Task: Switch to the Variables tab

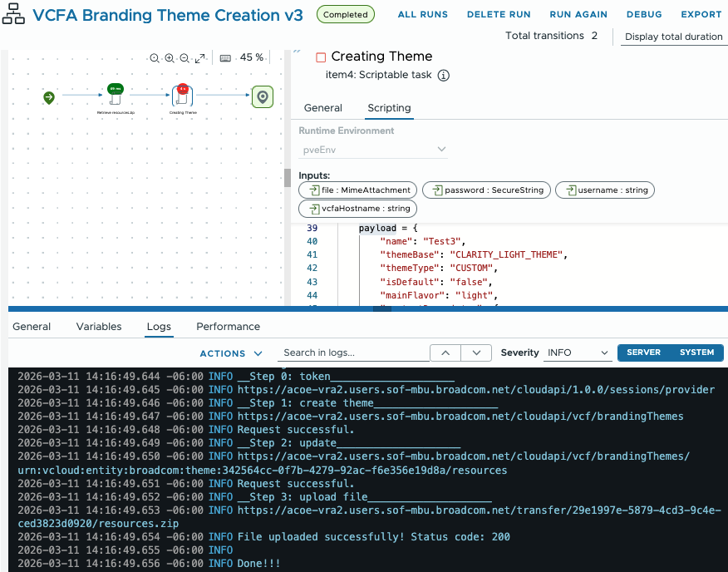Action: pos(99,327)
